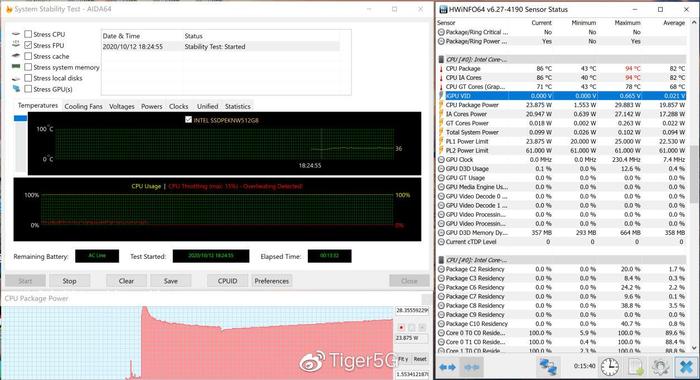Click the HWiNFO clock timer icon
The height and width of the screenshot is (380, 700).
609,367
